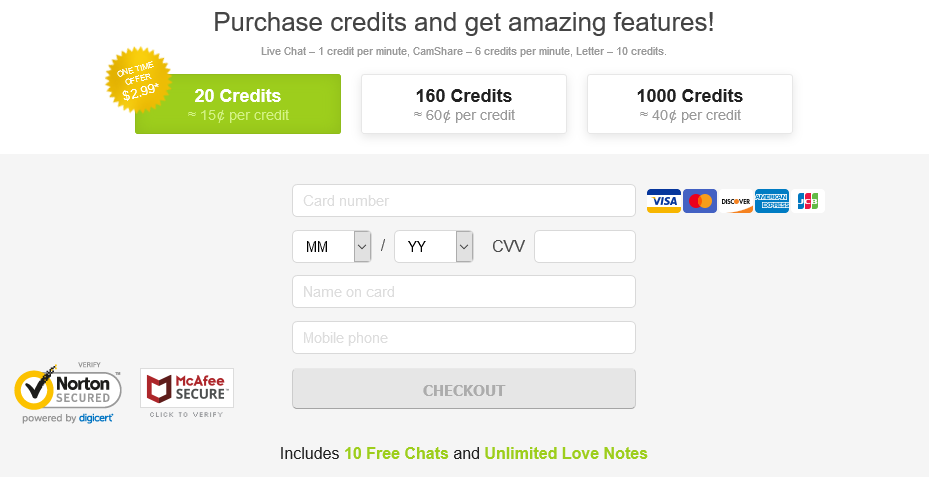Click the American Express logo
Image resolution: width=929 pixels, height=477 pixels.
[772, 201]
